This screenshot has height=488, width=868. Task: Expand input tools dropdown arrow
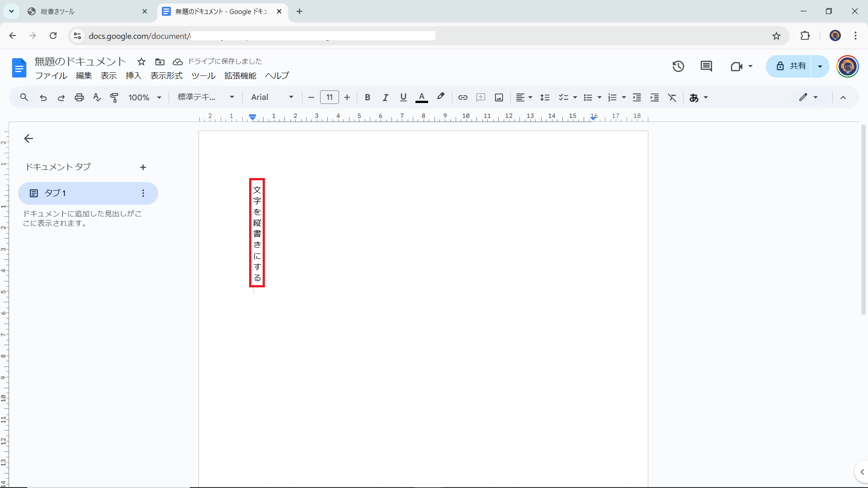tap(706, 97)
